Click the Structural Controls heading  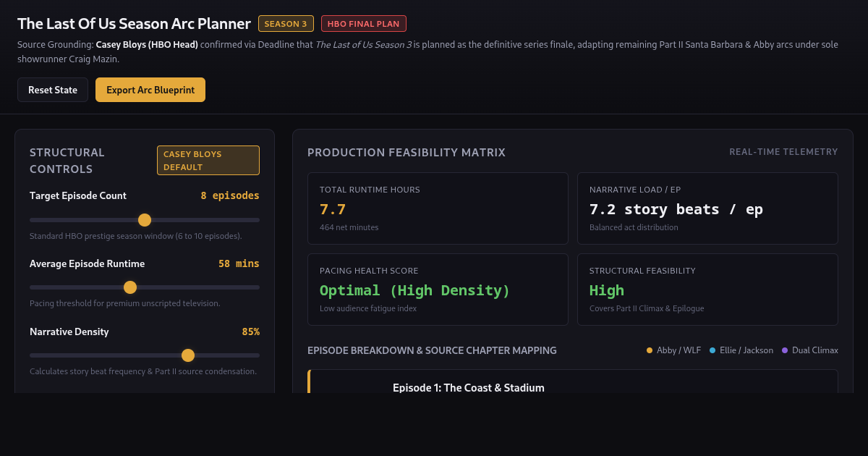click(67, 161)
